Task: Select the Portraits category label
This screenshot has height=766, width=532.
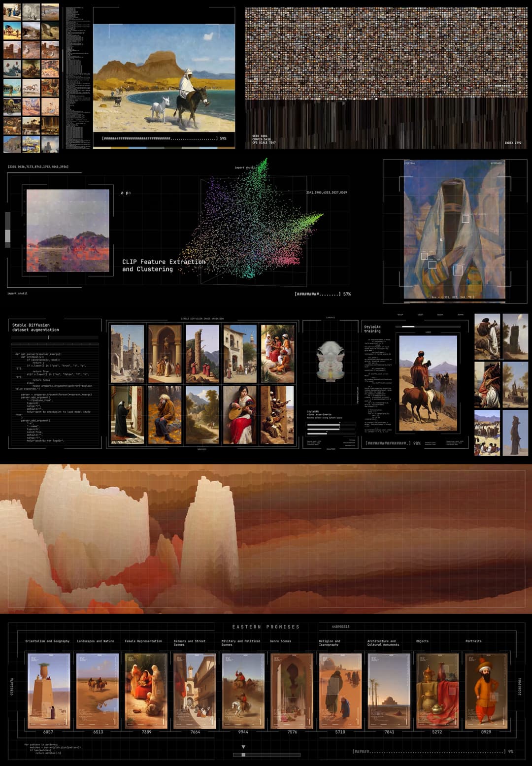Action: coord(473,641)
